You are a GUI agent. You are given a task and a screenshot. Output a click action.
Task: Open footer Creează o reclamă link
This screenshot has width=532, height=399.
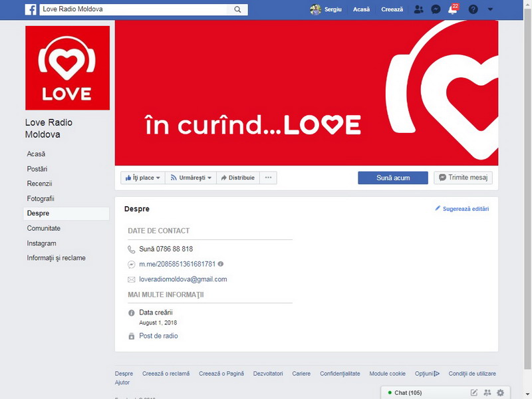click(166, 374)
